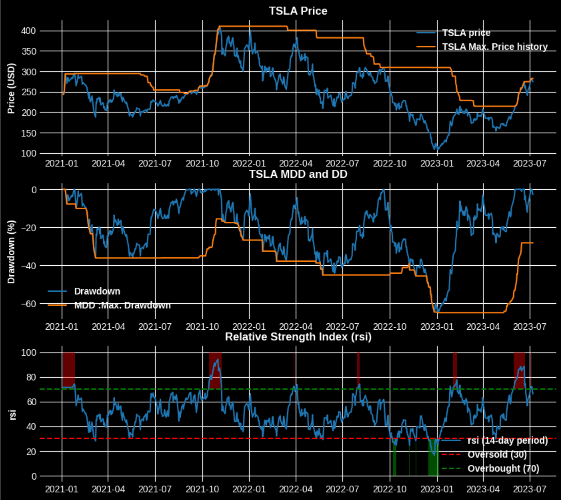Click the 100 tick on the rsi axis
Viewport: 561px width, 500px height.
(28, 353)
